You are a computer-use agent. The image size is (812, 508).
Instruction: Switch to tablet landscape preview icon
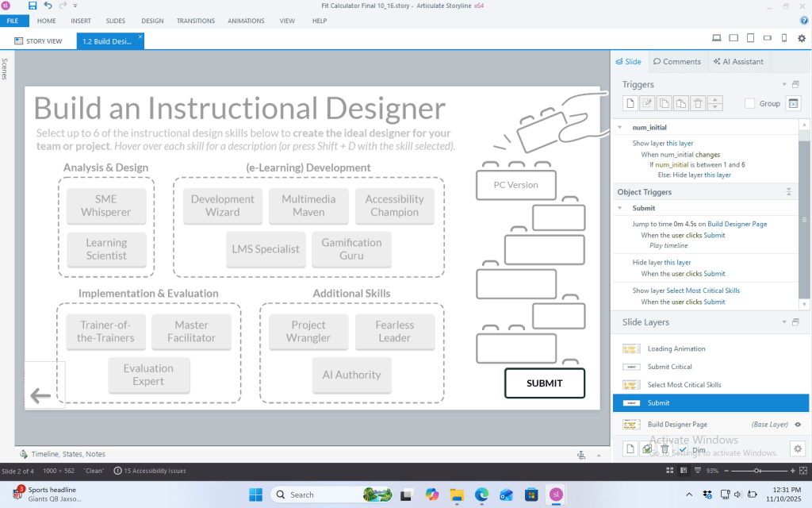(733, 38)
